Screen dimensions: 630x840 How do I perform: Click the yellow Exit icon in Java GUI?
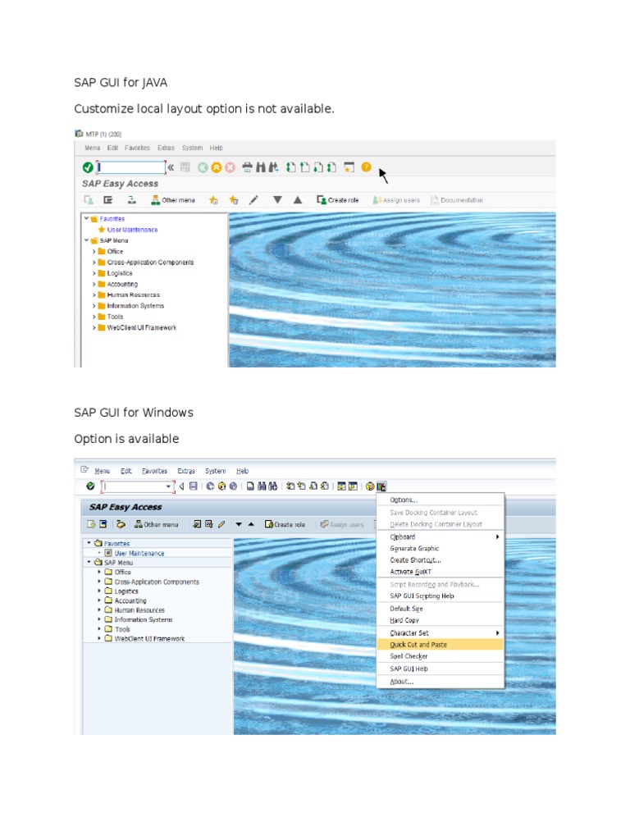click(216, 167)
